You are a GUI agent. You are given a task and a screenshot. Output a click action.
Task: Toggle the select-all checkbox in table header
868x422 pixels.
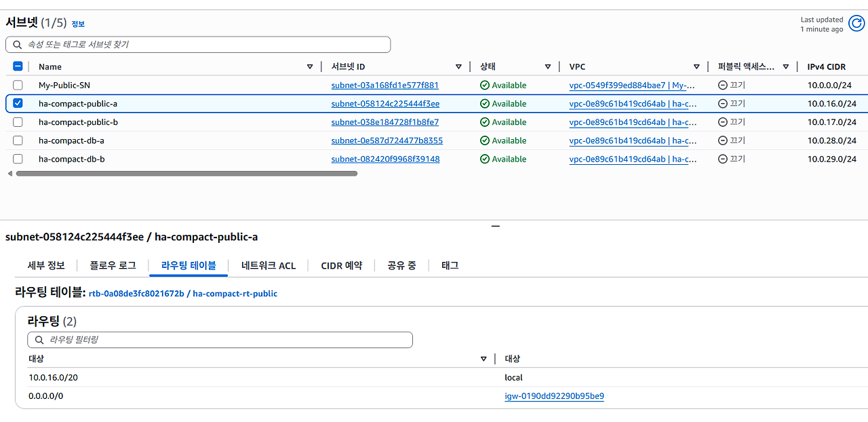coord(18,66)
